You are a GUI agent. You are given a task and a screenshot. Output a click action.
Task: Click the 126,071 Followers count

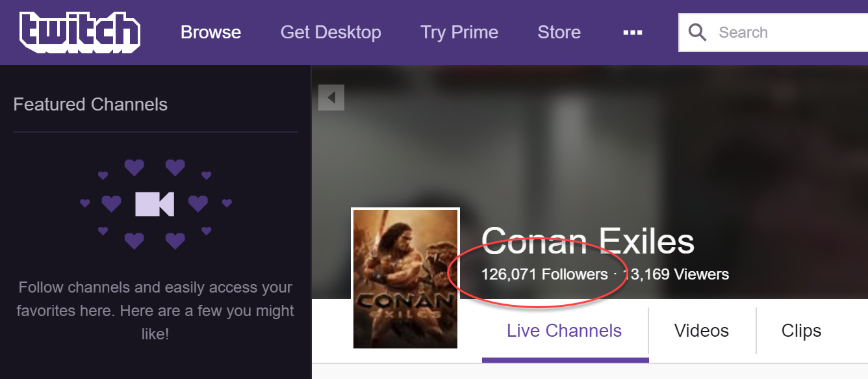click(x=544, y=274)
